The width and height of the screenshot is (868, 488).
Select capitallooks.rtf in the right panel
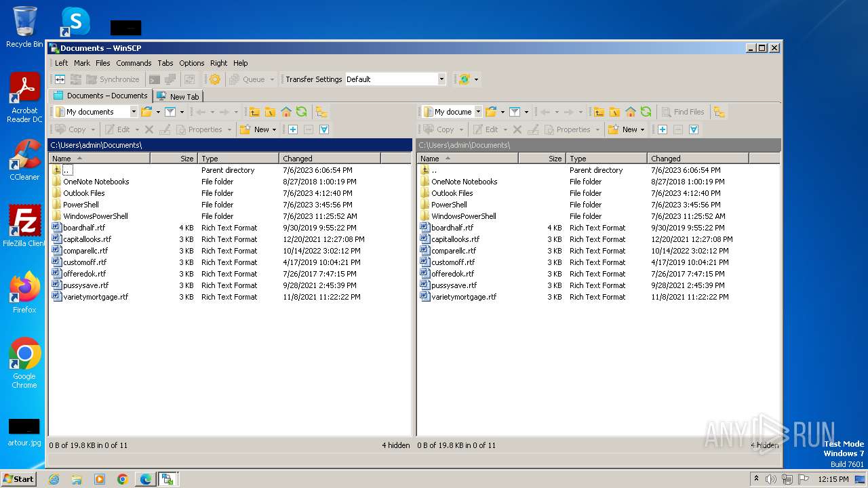(455, 239)
